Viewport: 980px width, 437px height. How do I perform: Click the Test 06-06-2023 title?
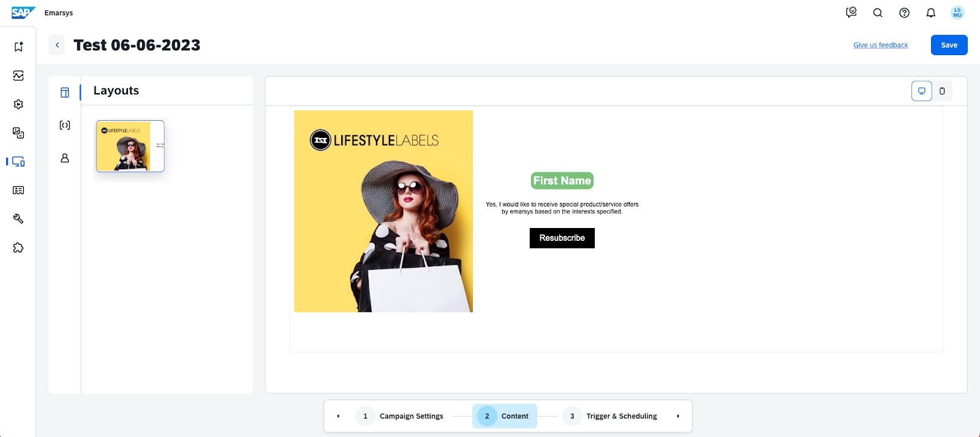tap(137, 45)
